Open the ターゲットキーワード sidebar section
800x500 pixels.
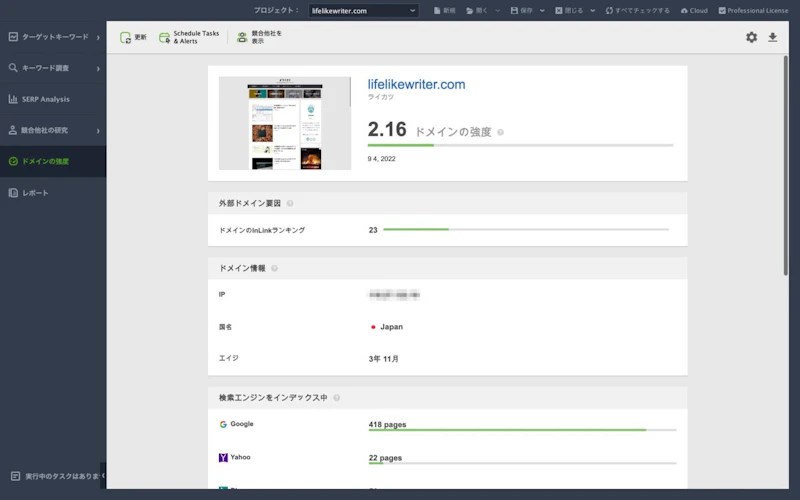point(53,37)
